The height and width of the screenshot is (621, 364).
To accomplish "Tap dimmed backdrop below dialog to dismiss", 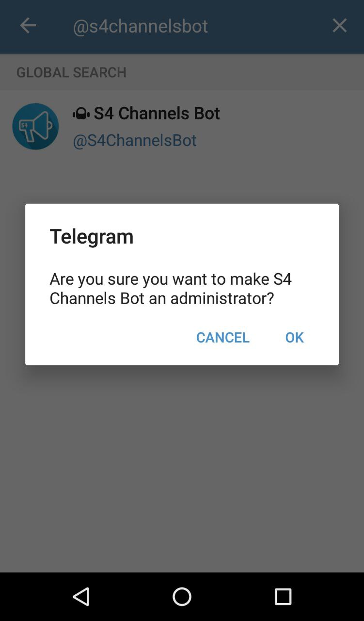I will point(182,466).
